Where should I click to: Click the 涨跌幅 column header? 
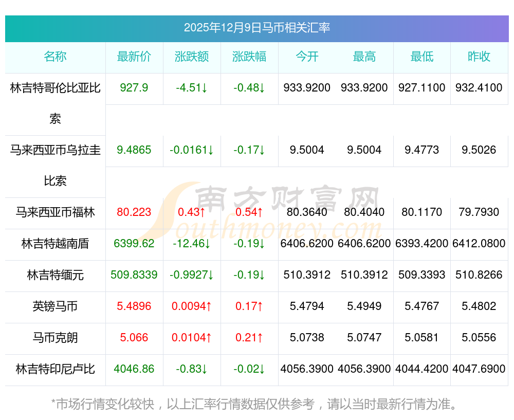click(x=249, y=57)
